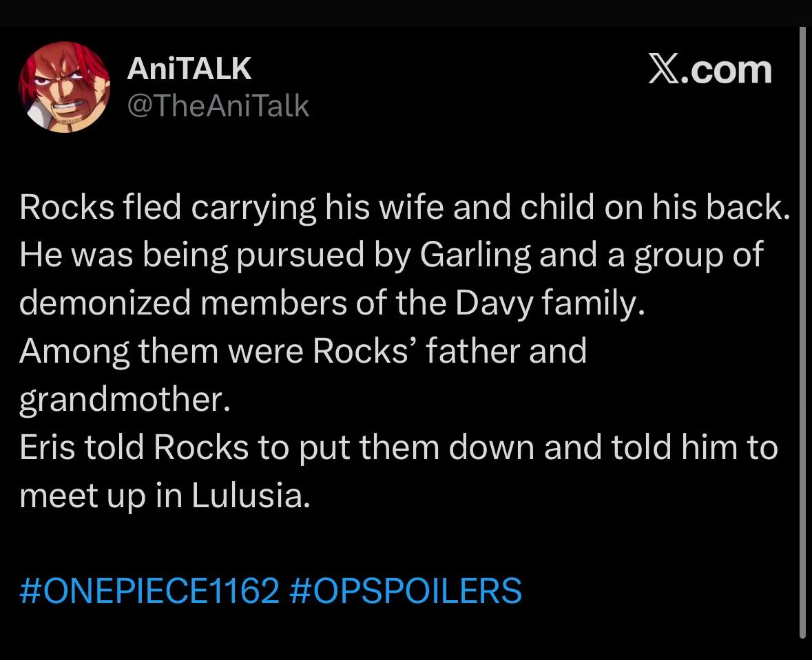The image size is (812, 660).
Task: Click the vertical scrollbar on the right
Action: (x=802, y=330)
